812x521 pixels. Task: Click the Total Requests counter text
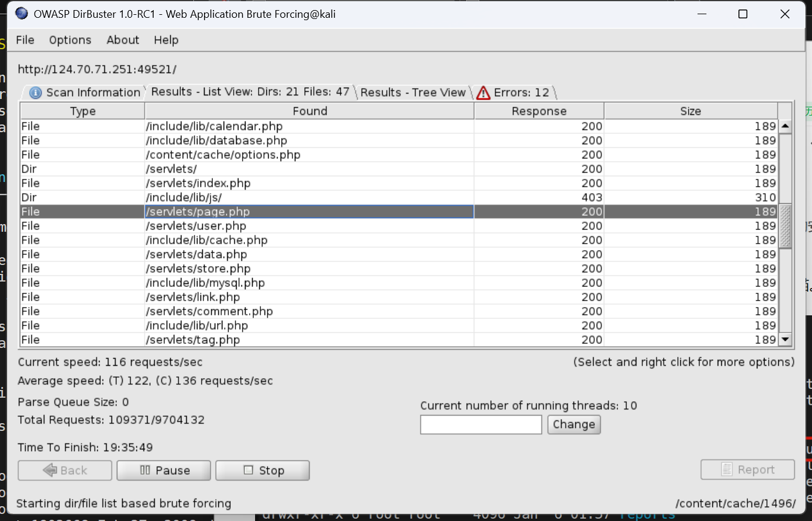tap(112, 420)
